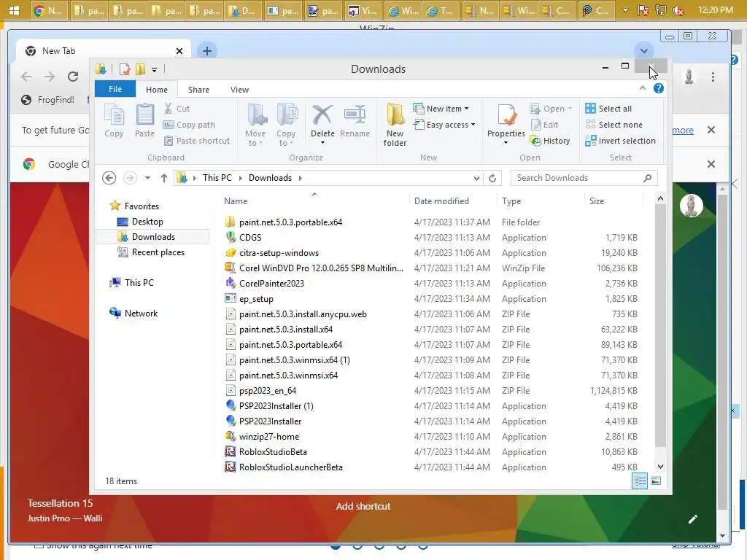Click Invert selection in the ribbon

pyautogui.click(x=620, y=141)
